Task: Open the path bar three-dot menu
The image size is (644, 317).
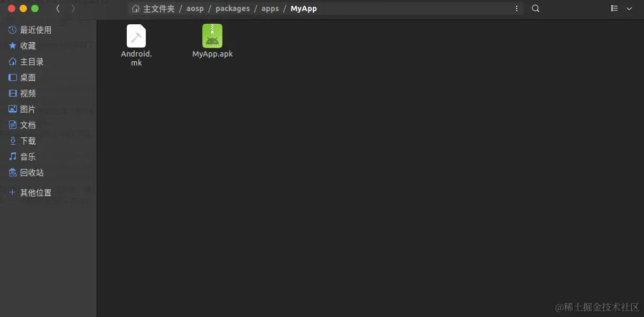Action: point(517,8)
